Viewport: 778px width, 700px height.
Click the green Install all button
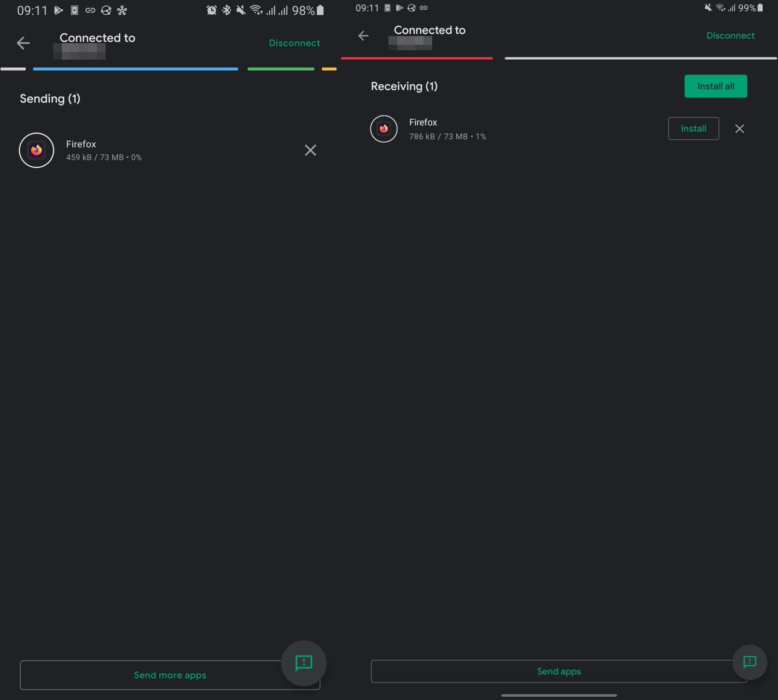coord(715,86)
